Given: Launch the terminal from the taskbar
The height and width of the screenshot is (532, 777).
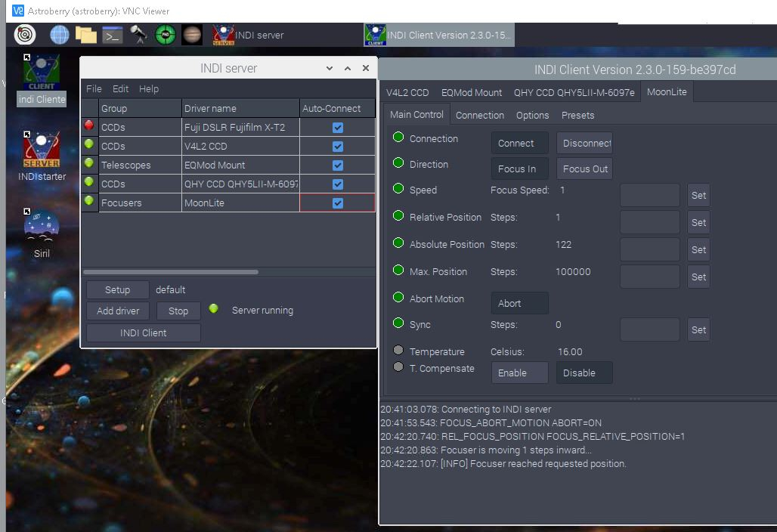Looking at the screenshot, I should coord(113,36).
